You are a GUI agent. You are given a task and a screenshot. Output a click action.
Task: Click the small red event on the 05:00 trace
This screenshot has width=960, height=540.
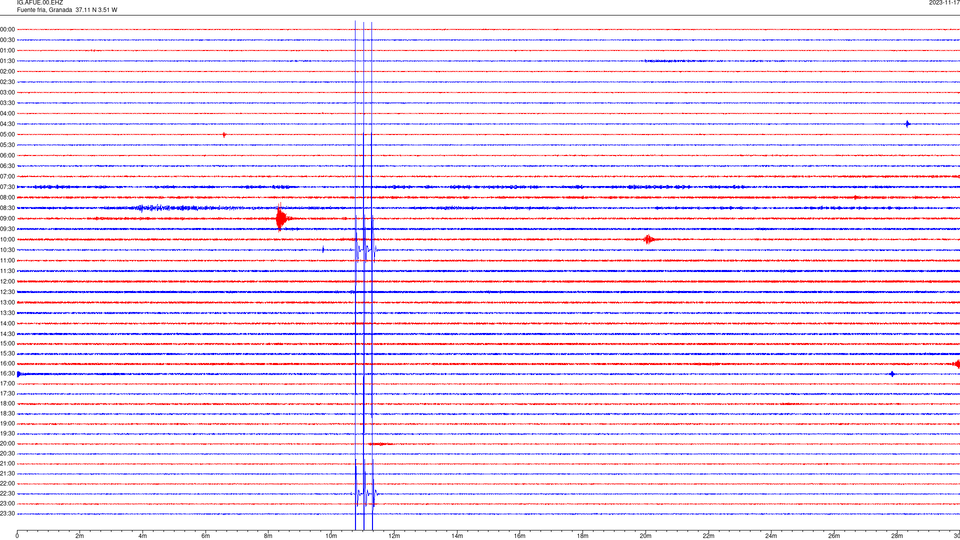(224, 135)
